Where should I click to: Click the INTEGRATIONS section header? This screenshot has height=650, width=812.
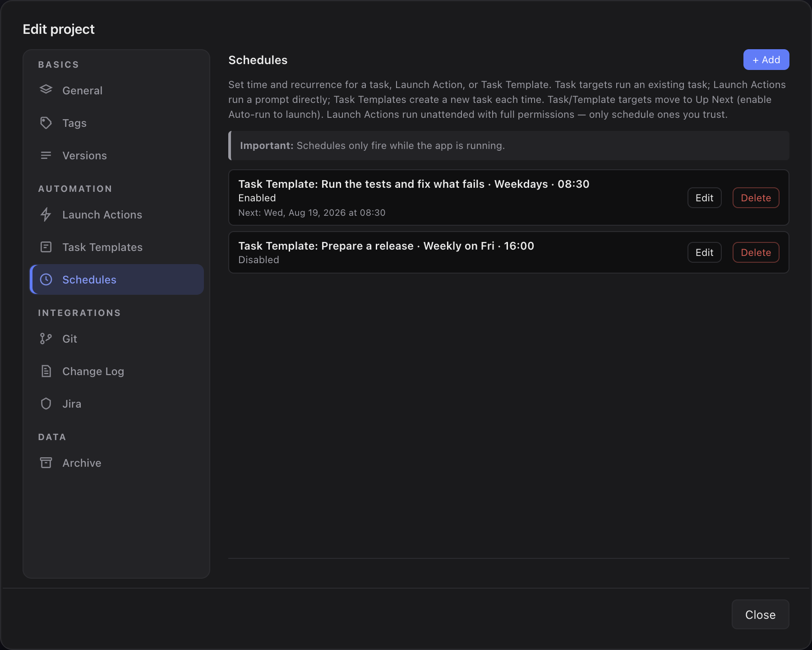click(79, 313)
